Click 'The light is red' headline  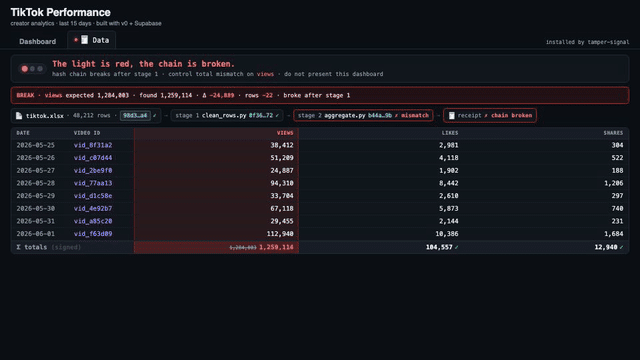coord(143,64)
